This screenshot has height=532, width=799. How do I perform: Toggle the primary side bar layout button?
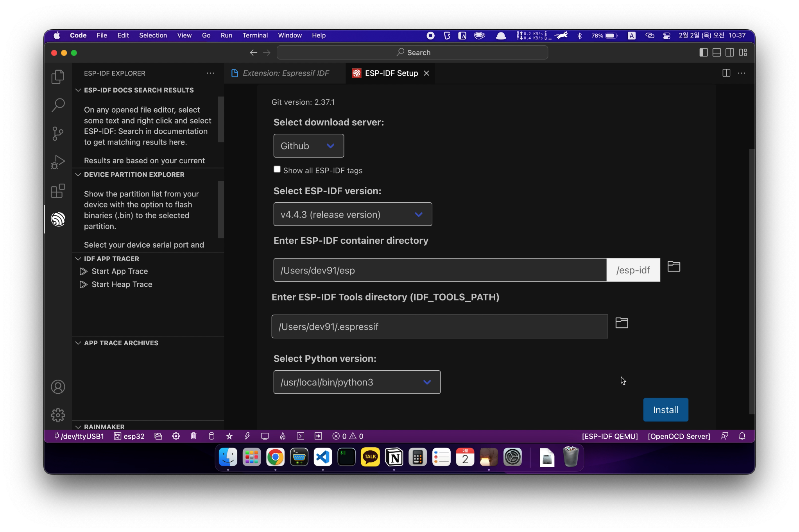703,53
